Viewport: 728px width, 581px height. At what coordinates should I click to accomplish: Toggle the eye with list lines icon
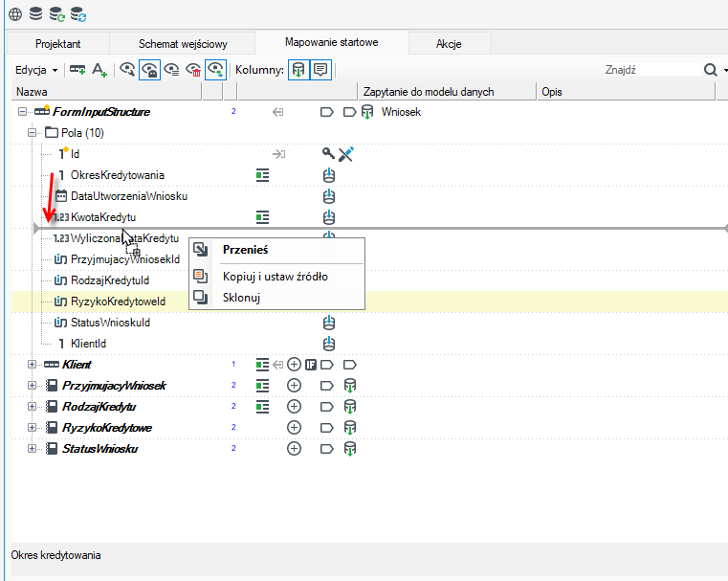tap(172, 70)
